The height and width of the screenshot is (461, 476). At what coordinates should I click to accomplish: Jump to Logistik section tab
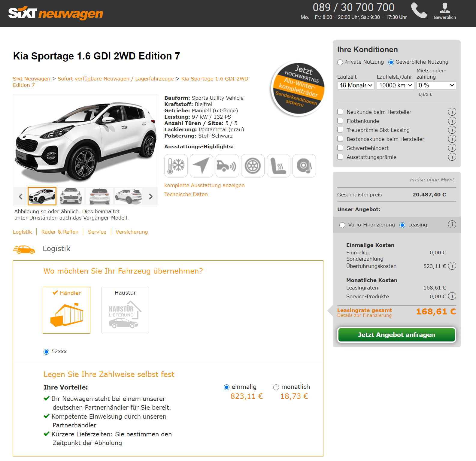click(x=22, y=232)
